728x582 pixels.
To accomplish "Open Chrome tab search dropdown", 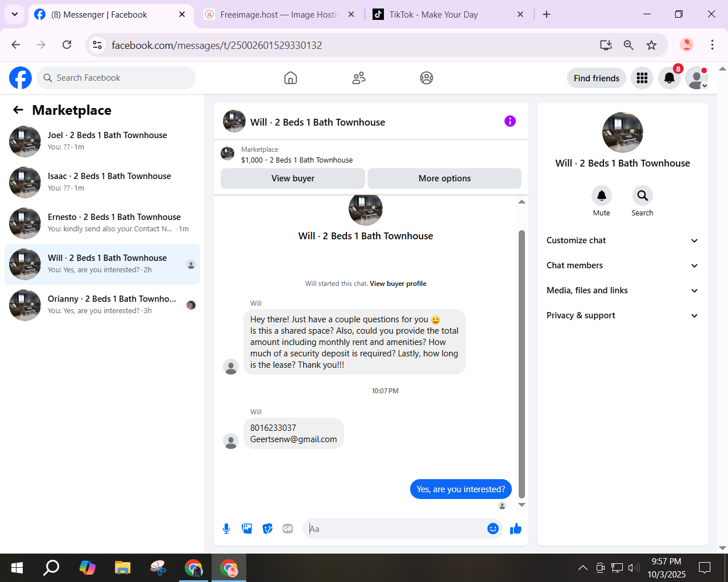I will point(14,14).
